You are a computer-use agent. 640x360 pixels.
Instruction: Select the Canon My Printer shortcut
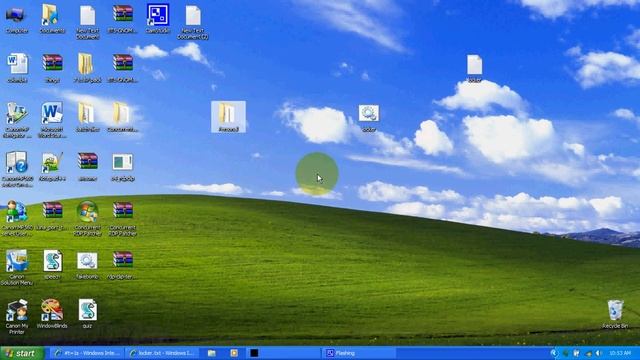coord(16,317)
